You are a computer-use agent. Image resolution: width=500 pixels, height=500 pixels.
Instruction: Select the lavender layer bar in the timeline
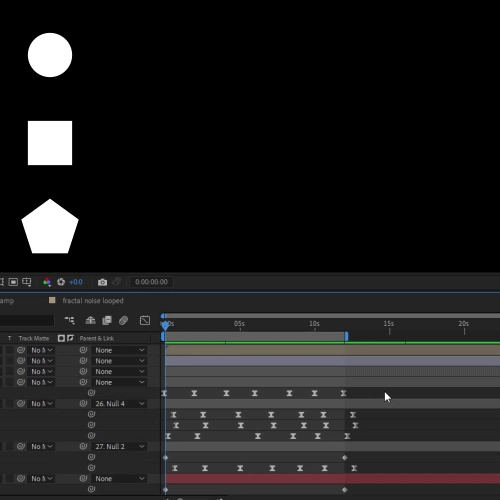(x=333, y=361)
